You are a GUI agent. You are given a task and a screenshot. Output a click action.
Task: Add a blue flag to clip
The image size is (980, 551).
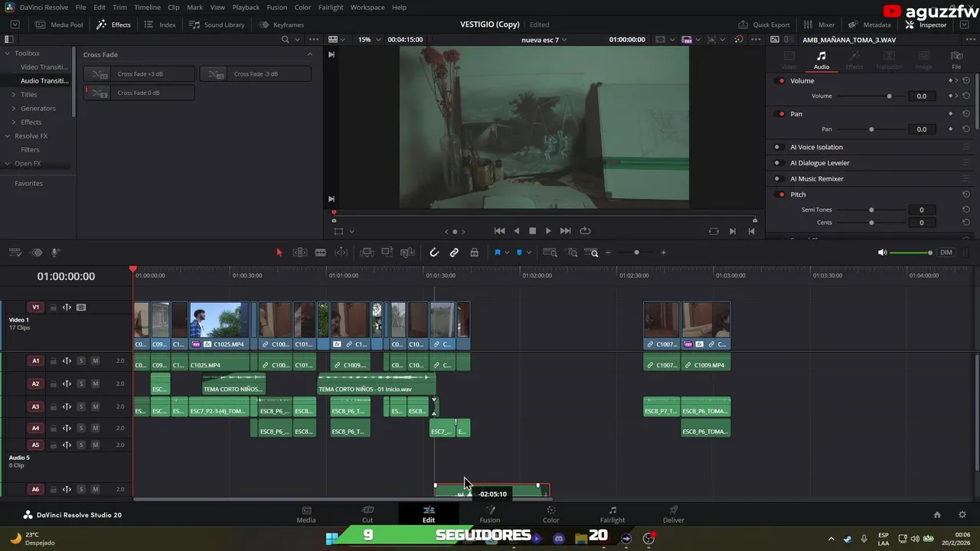(x=497, y=253)
